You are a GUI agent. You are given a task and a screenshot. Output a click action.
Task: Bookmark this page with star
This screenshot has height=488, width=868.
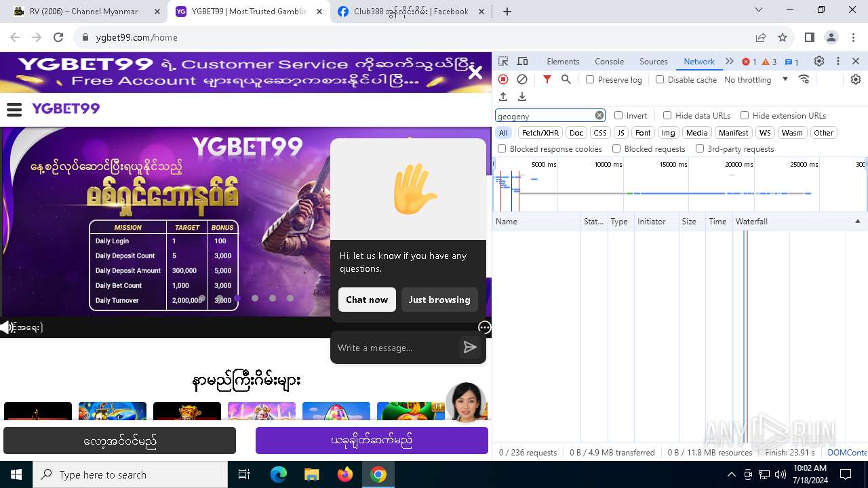click(x=783, y=37)
